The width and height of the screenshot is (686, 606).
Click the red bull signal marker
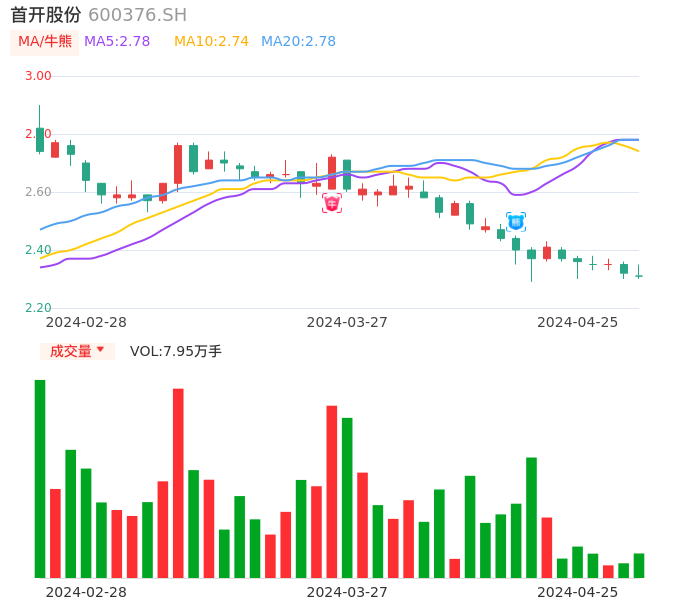pos(332,203)
